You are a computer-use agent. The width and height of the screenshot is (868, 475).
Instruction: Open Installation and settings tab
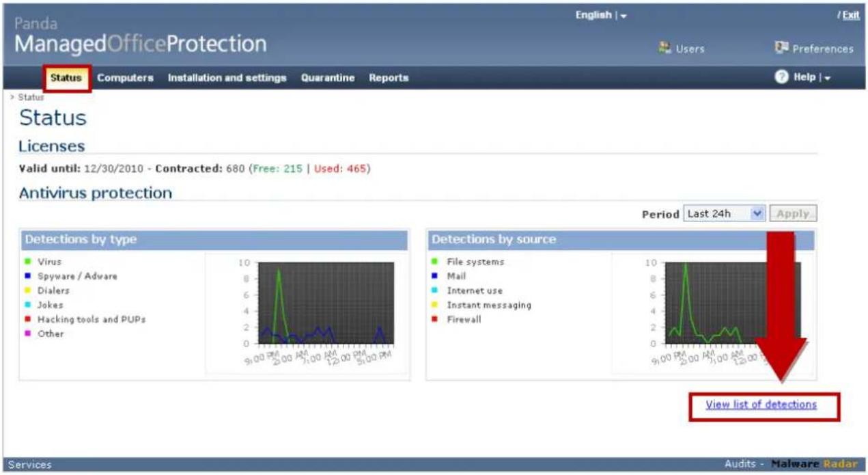[227, 78]
